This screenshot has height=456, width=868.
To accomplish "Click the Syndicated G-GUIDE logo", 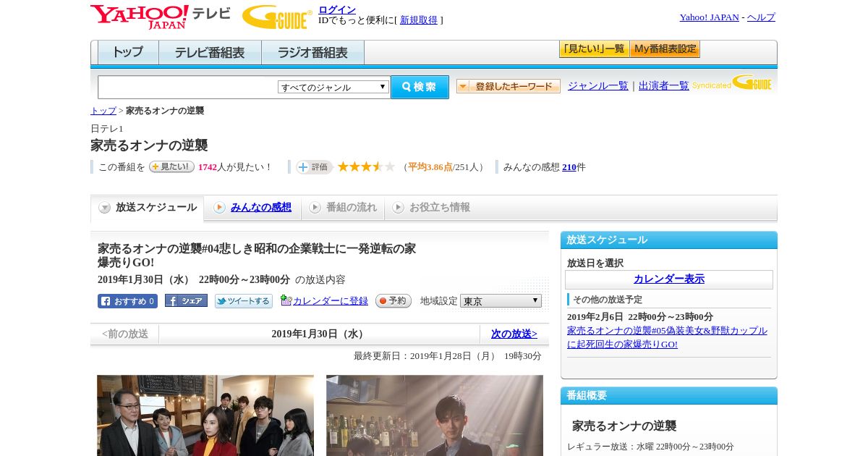I will (732, 83).
